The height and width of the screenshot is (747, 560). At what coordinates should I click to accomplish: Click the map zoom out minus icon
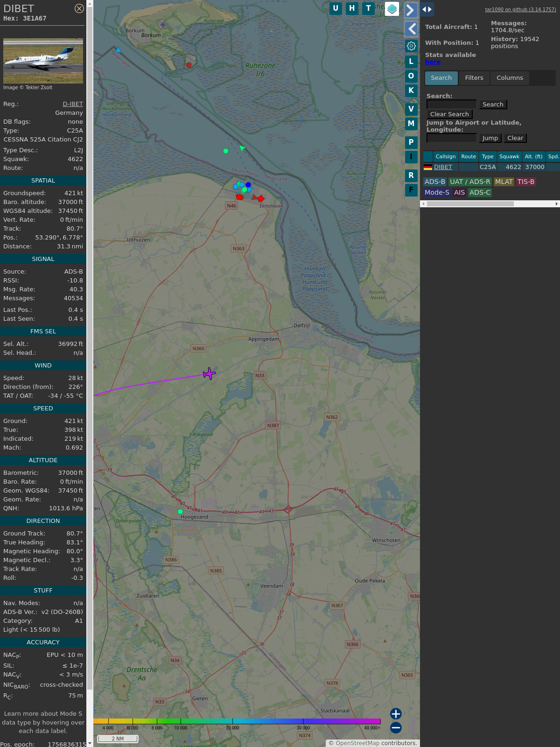coord(396,727)
